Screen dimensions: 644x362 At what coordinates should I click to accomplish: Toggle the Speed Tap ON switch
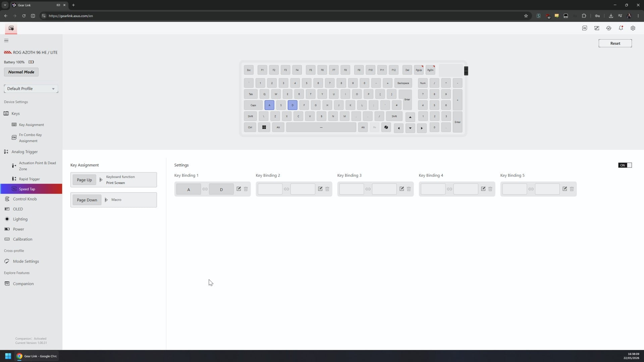625,165
